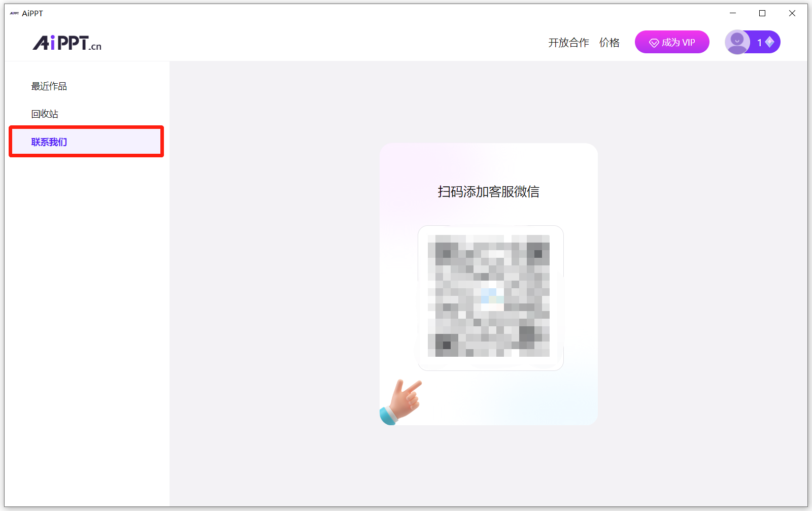Click the AiPPT.cn logo
The width and height of the screenshot is (812, 511).
67,43
